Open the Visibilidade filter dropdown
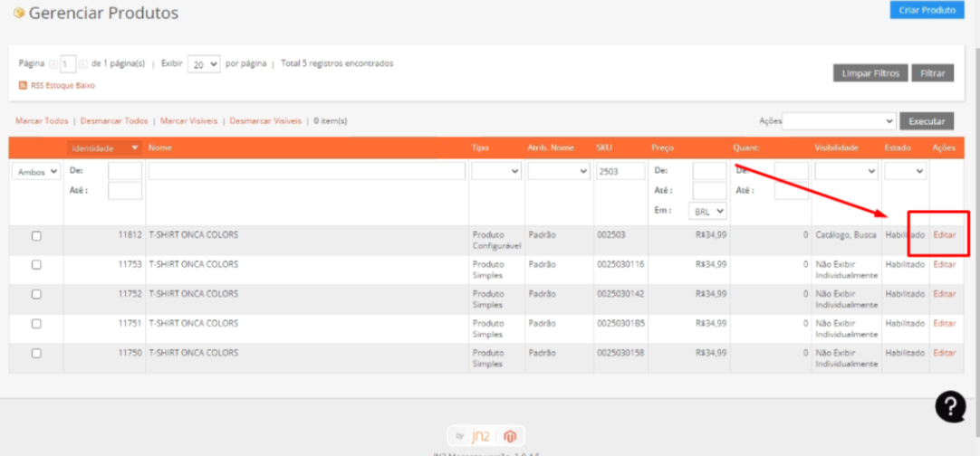This screenshot has height=456, width=980. tap(847, 170)
